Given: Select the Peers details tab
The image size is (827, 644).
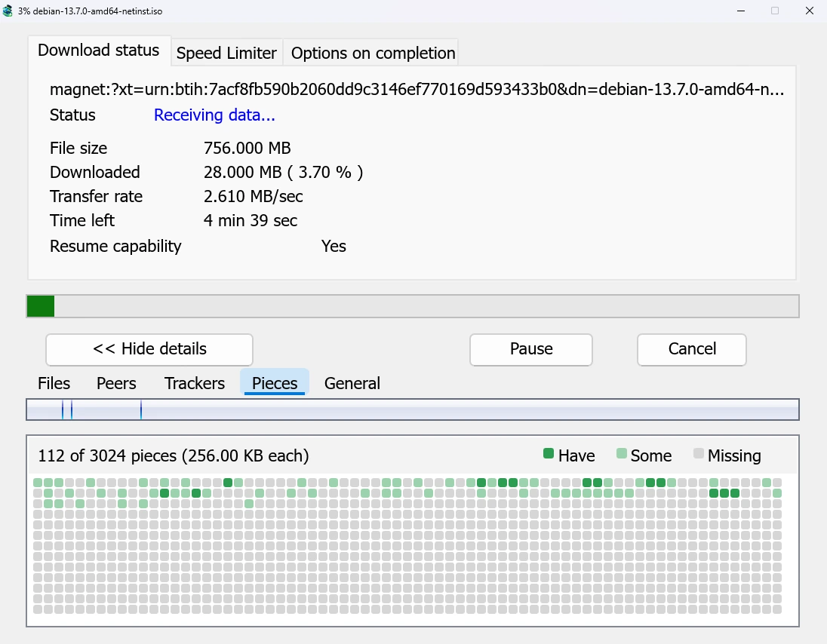Looking at the screenshot, I should pos(116,383).
